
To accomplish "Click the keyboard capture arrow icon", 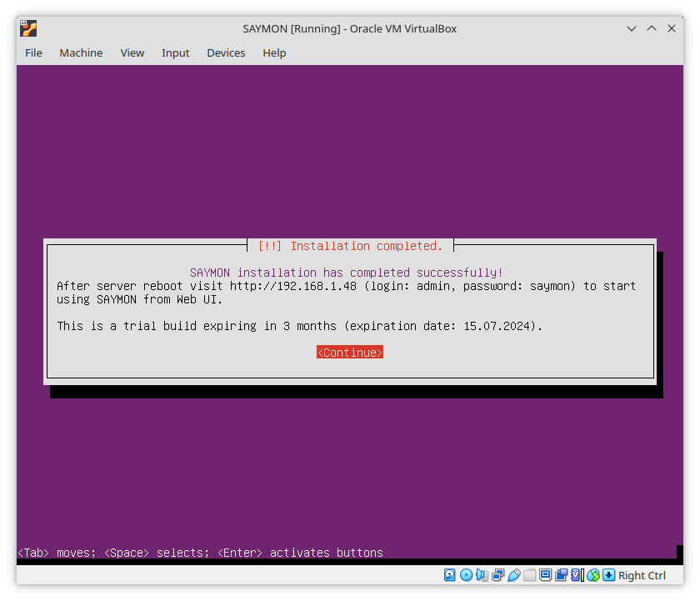I will pyautogui.click(x=608, y=575).
